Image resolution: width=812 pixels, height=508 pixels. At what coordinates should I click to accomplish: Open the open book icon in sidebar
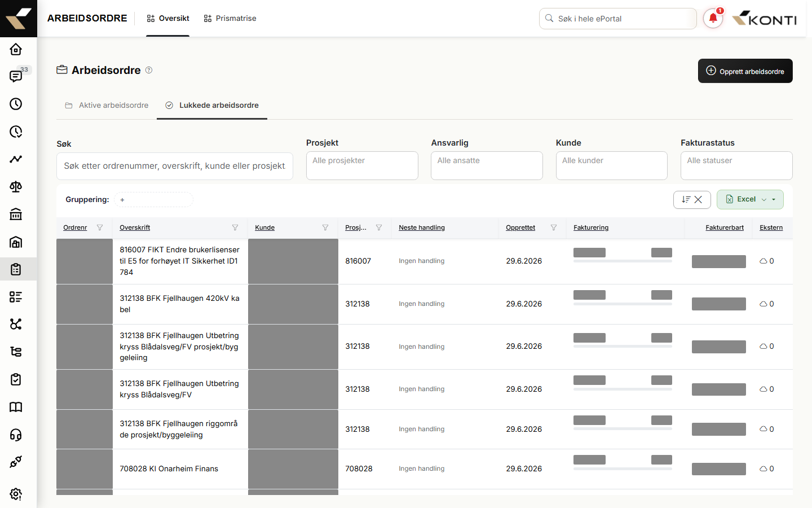[16, 407]
